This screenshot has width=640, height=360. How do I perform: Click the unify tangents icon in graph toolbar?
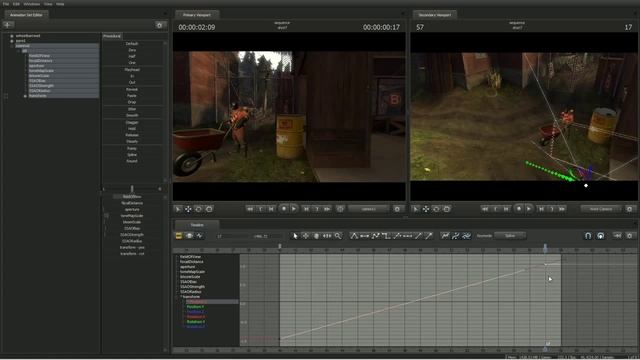[397, 236]
